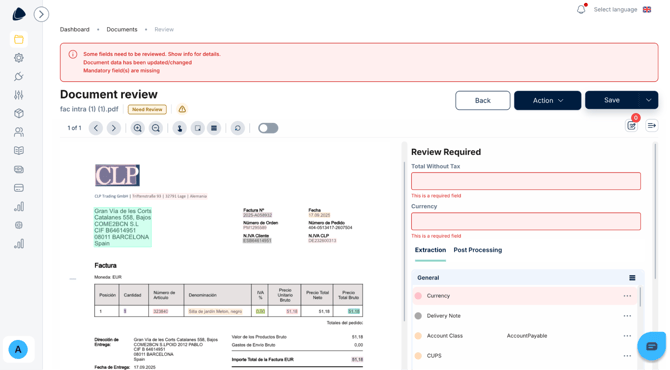Click the Currency input field
Screen dimensions: 670x370
(x=526, y=221)
